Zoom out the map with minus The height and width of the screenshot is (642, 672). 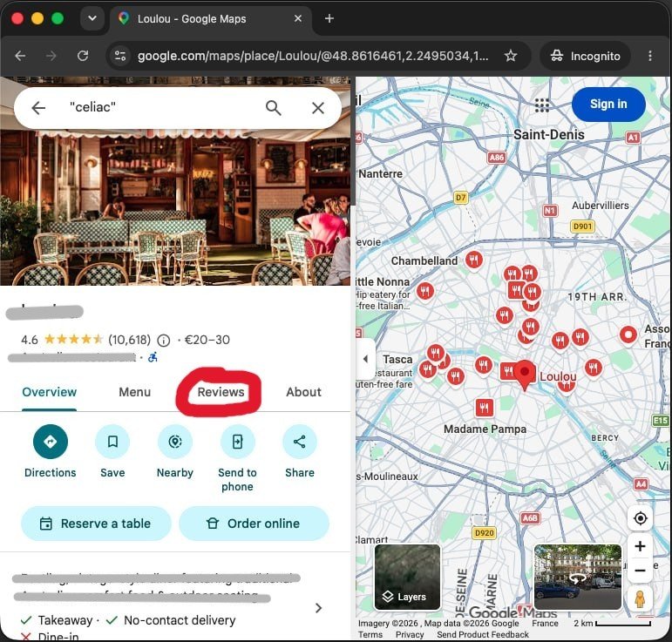pyautogui.click(x=640, y=571)
